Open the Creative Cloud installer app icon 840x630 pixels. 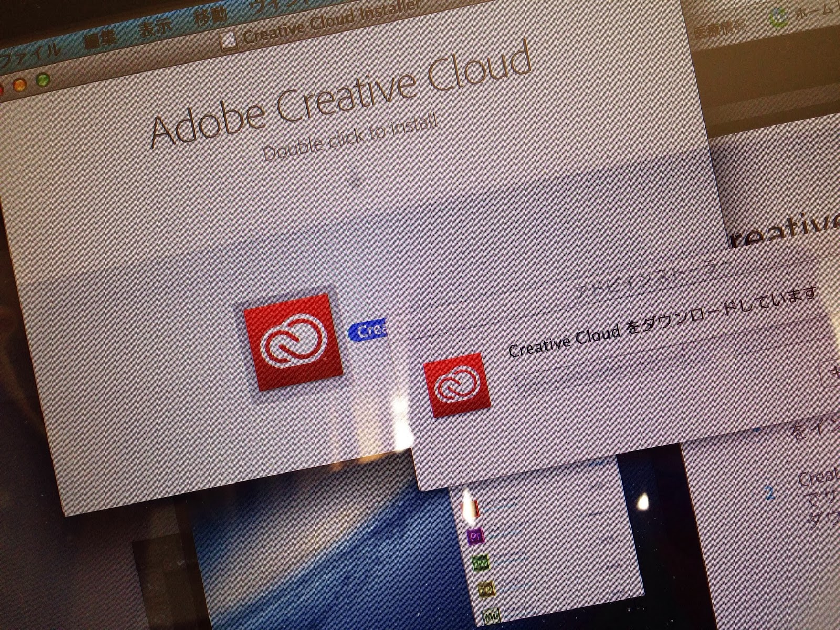click(x=294, y=343)
